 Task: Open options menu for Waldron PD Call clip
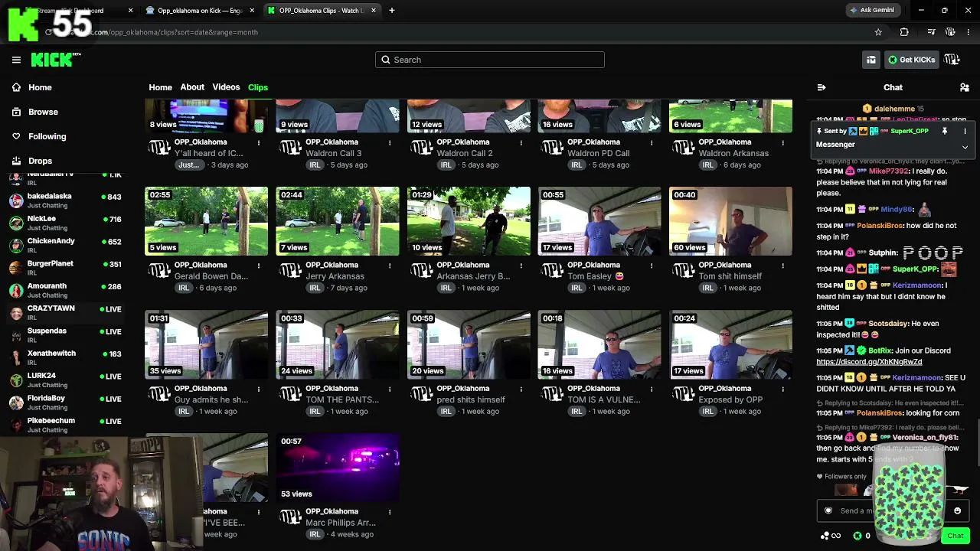[x=652, y=142]
